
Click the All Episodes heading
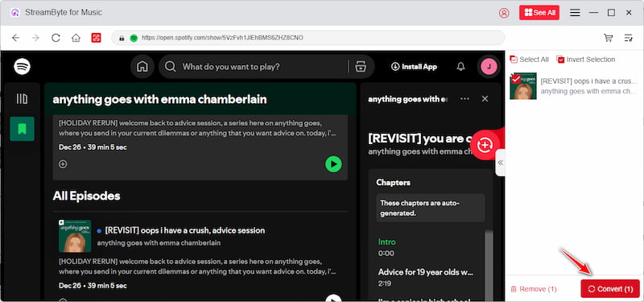click(x=87, y=196)
